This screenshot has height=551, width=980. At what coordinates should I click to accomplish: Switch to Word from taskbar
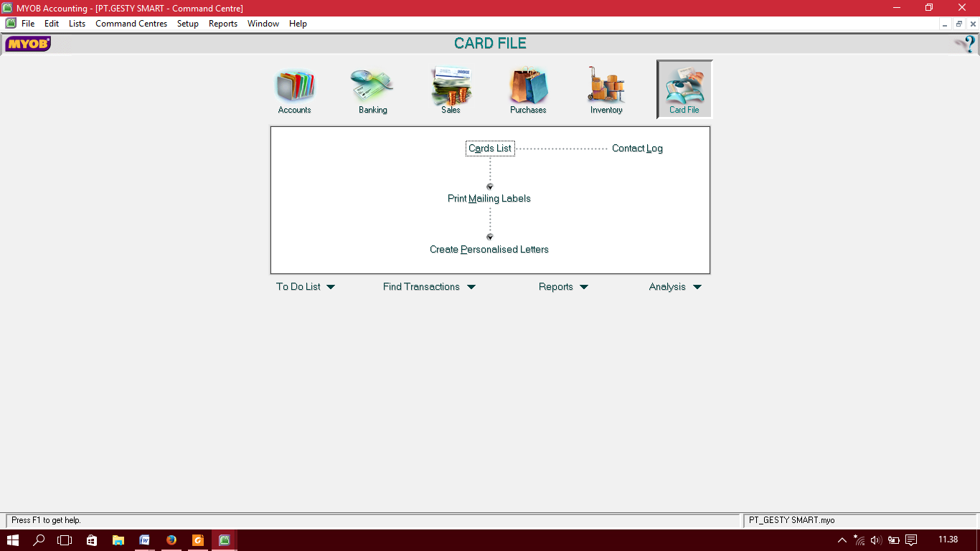tap(145, 540)
